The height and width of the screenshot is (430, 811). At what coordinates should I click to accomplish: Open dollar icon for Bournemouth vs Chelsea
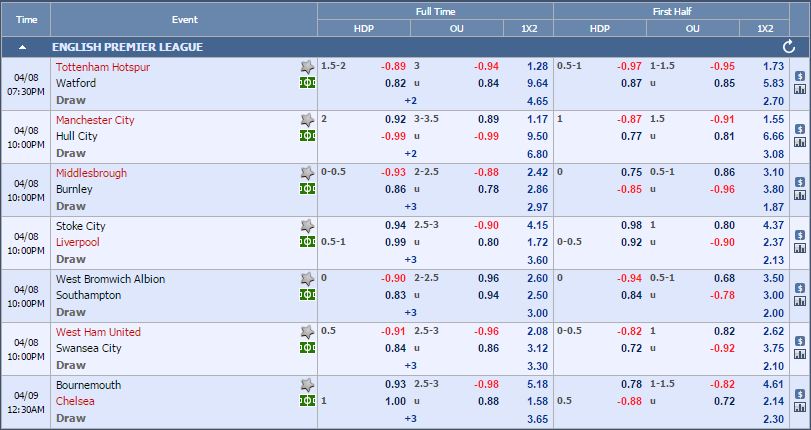point(800,394)
